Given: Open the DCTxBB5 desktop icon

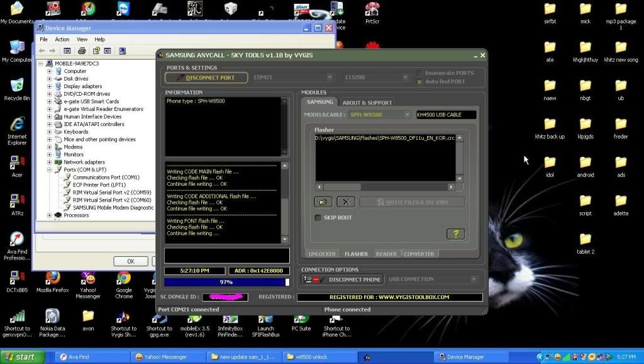Looking at the screenshot, I should coord(16,282).
